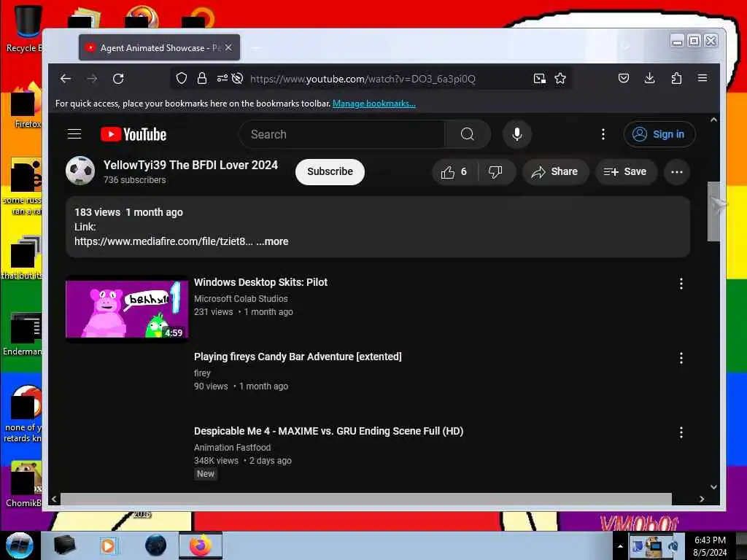747x560 pixels.
Task: Save the video to a playlist
Action: pos(626,172)
